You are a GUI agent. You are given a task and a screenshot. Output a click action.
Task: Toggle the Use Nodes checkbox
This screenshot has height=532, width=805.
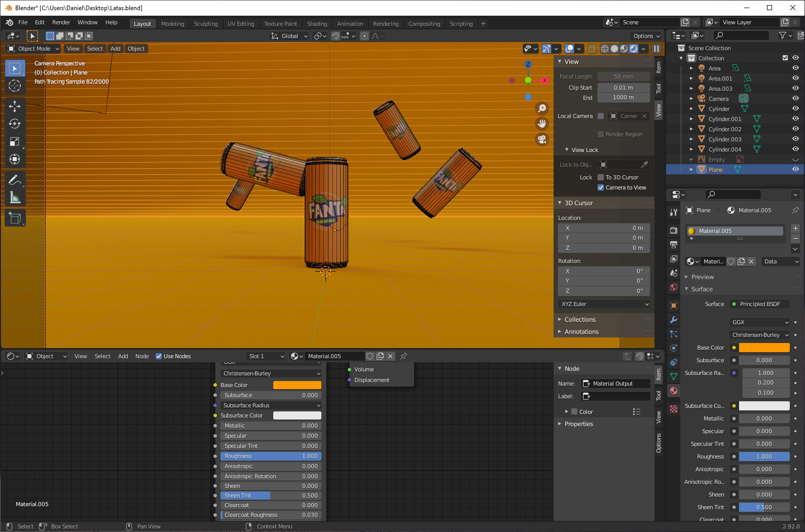(159, 356)
